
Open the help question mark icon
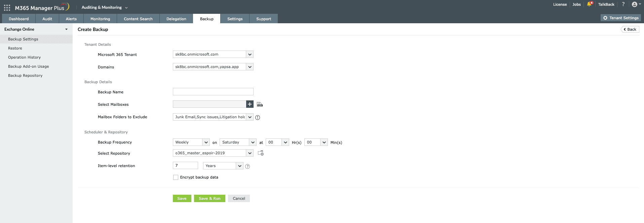pos(623,4)
